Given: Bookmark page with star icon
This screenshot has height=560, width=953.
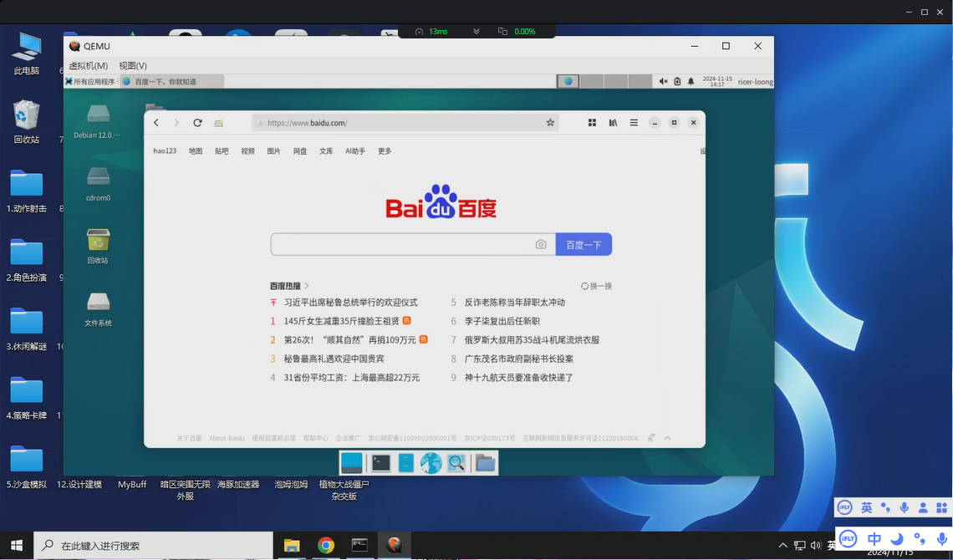Looking at the screenshot, I should pyautogui.click(x=550, y=123).
